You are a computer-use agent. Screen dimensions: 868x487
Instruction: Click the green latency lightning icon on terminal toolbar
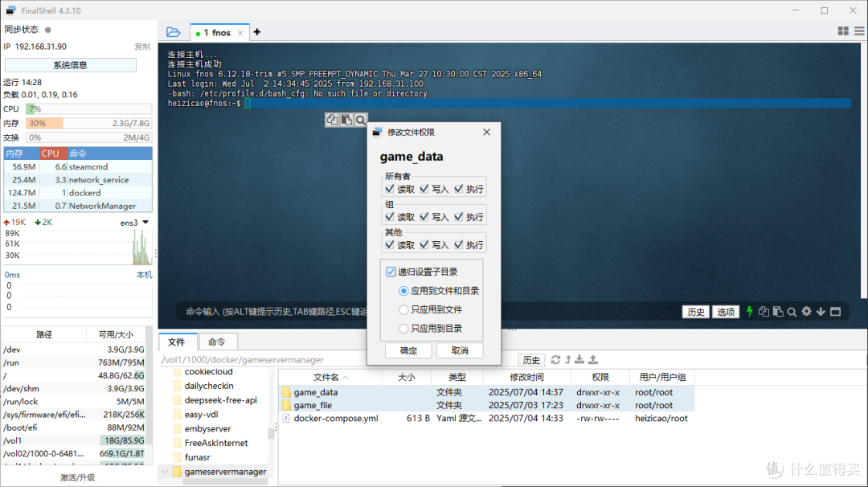(750, 312)
